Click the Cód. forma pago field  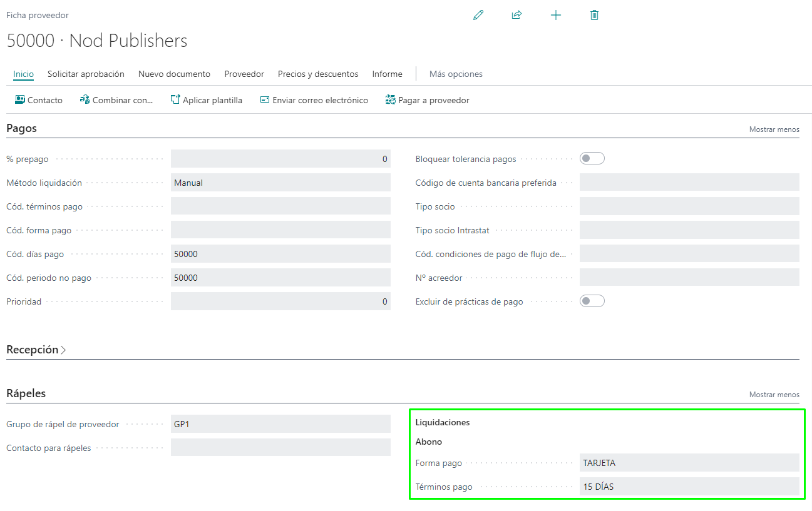coord(280,230)
